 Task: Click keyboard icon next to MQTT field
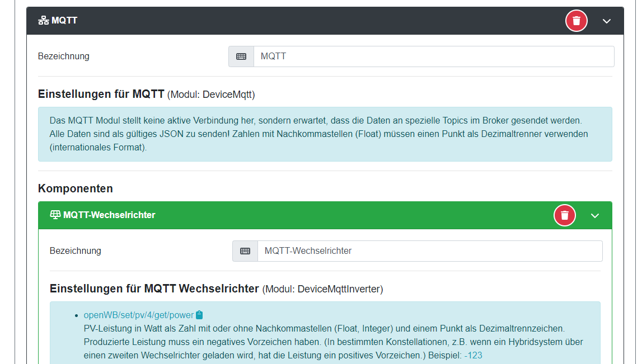coord(241,56)
